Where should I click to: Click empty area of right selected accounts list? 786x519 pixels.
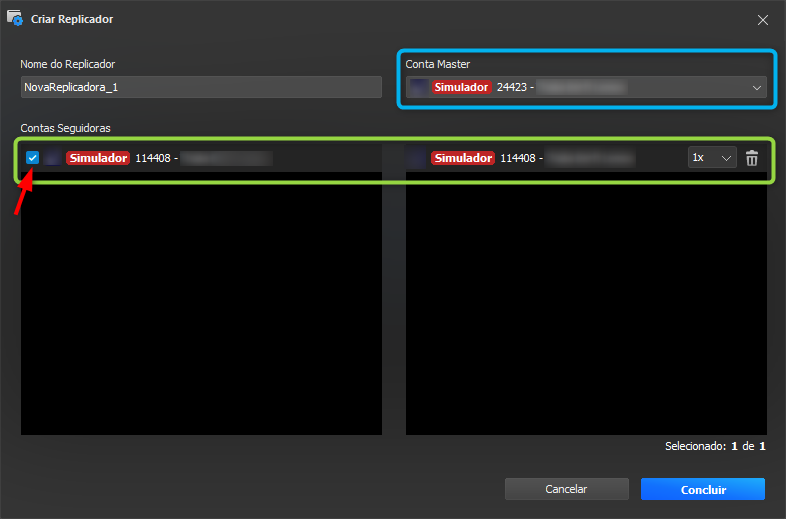point(585,300)
